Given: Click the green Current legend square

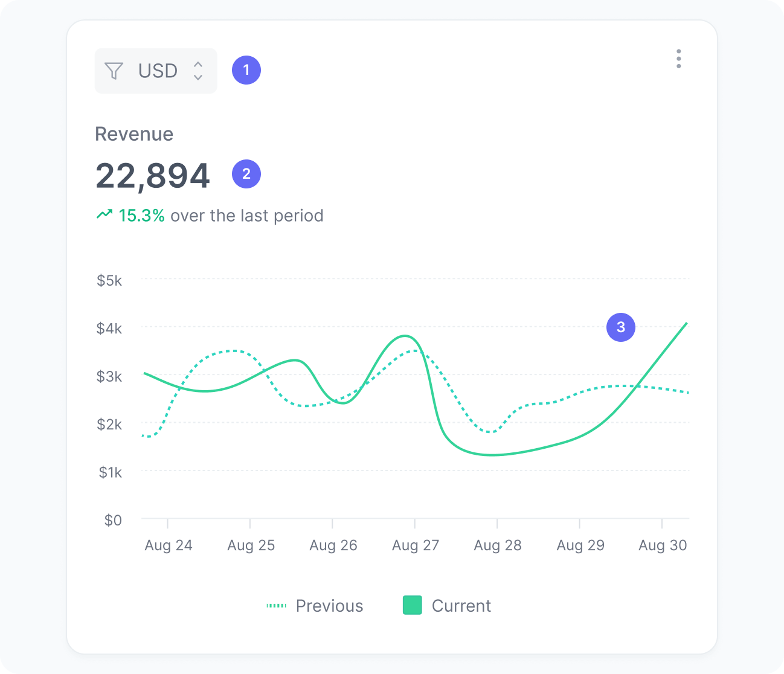Looking at the screenshot, I should pos(413,605).
